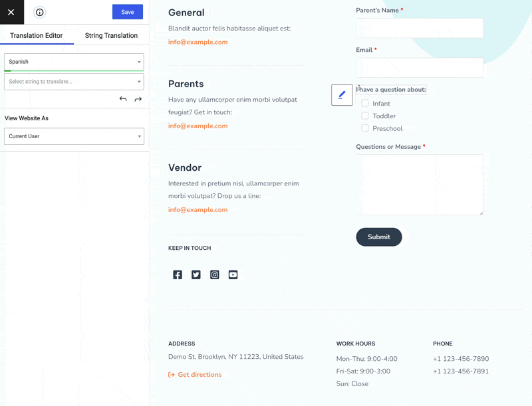Click the pencil edit icon beside the question label
The image size is (532, 406).
tap(342, 95)
